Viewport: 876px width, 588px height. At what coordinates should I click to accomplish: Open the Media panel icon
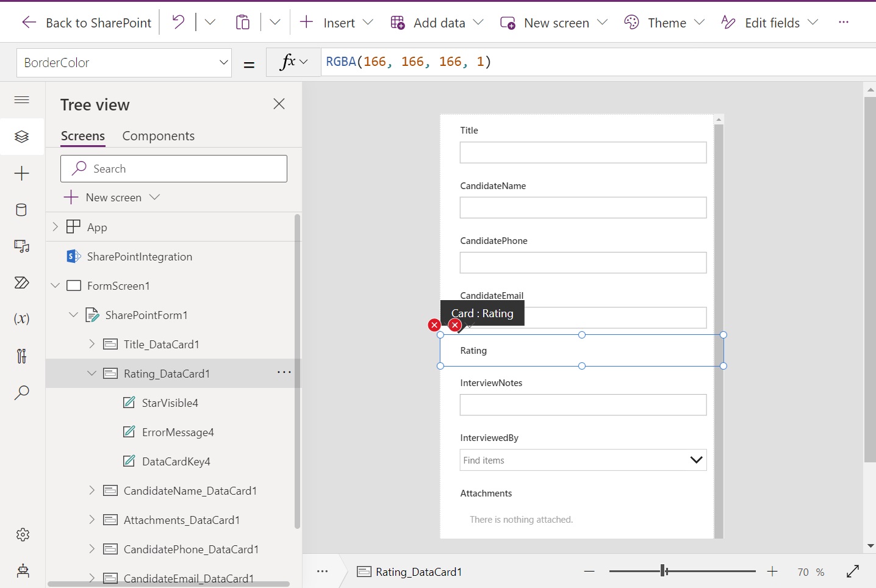coord(22,246)
